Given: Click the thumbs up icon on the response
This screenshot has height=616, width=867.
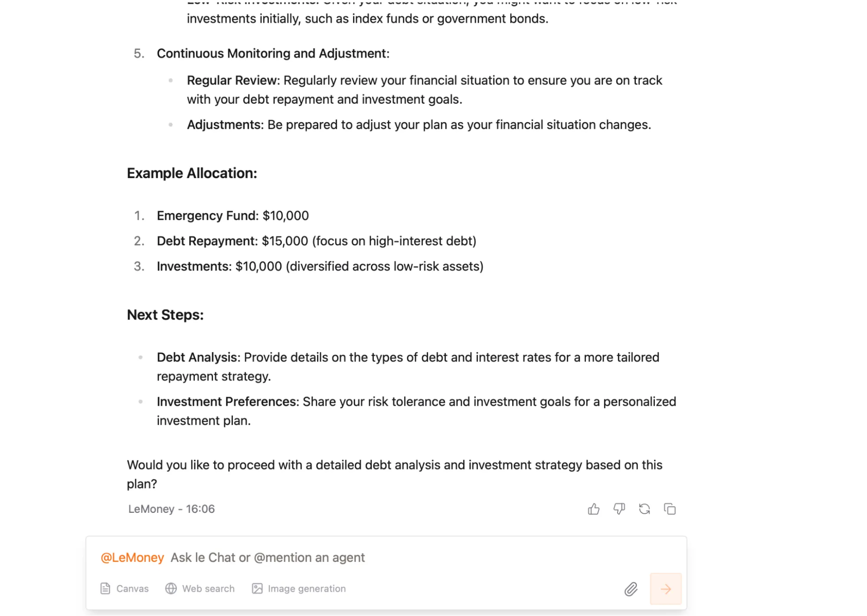Looking at the screenshot, I should point(593,509).
